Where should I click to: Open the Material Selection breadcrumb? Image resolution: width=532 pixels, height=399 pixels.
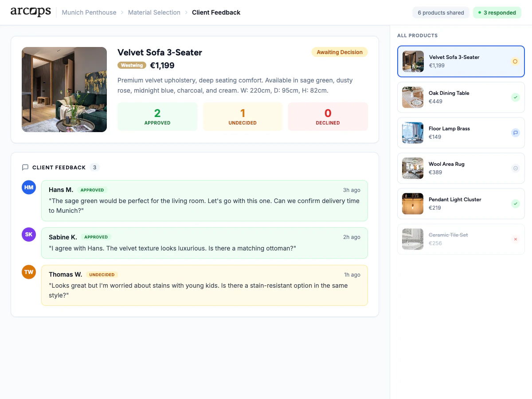pos(154,12)
